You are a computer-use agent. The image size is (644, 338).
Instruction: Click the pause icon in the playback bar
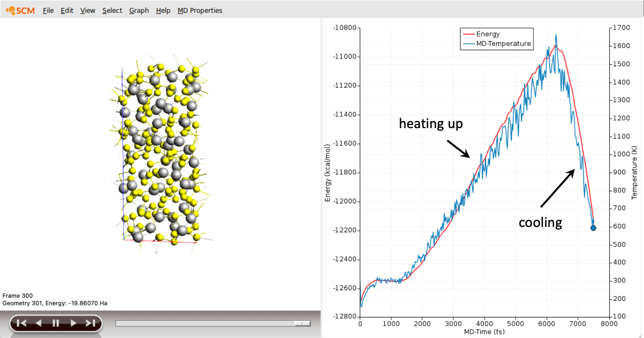click(55, 322)
